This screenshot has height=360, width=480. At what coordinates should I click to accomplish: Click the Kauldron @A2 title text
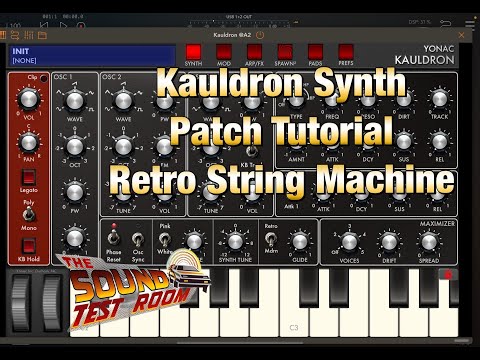233,35
